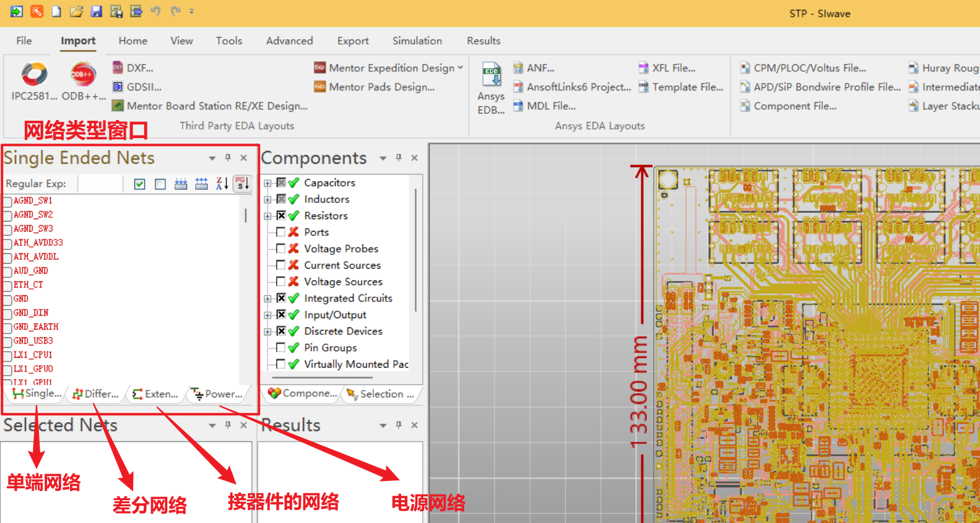980x523 pixels.
Task: Switch to the Tools ribbon tab
Action: (x=229, y=40)
